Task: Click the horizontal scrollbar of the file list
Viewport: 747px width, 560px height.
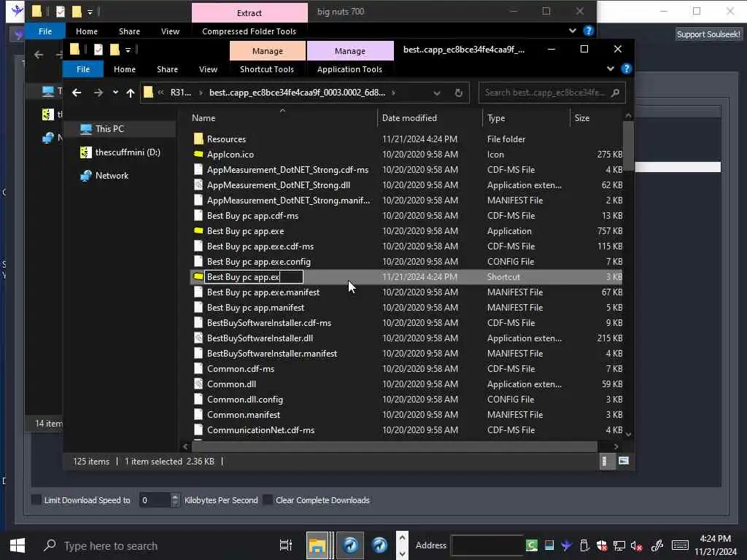Action: click(x=394, y=447)
